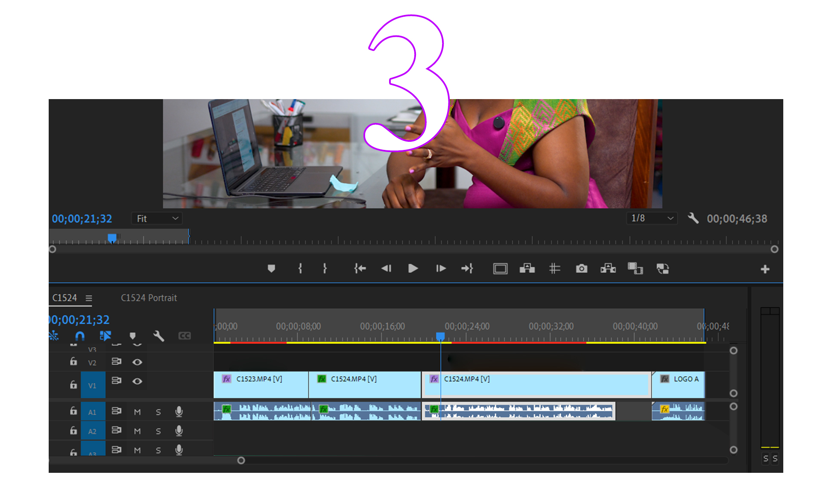Click the Add Marker icon in monitor
820x504 pixels.
pyautogui.click(x=271, y=268)
